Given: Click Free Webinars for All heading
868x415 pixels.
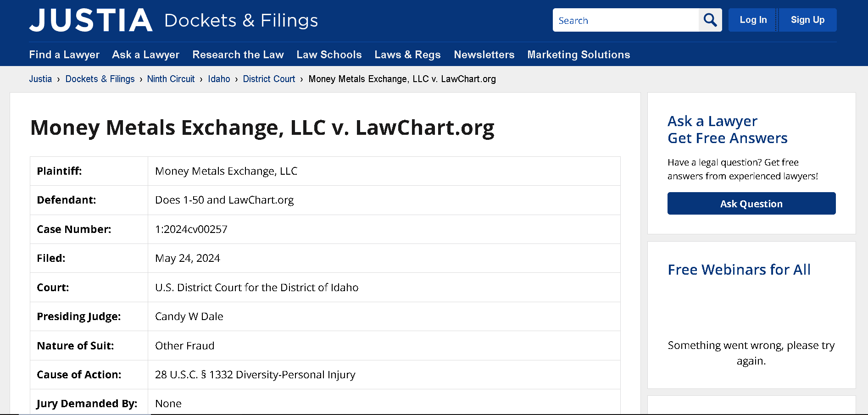Looking at the screenshot, I should 739,270.
